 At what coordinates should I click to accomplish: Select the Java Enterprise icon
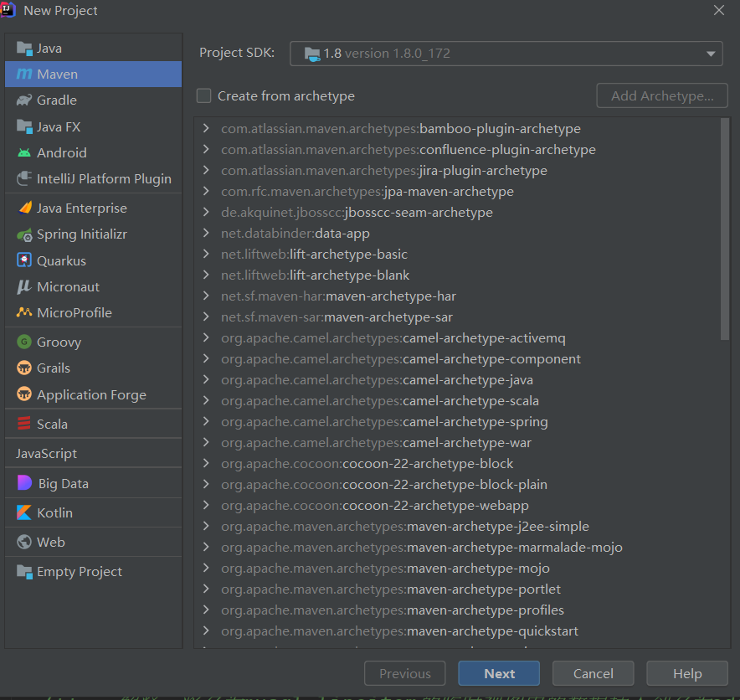(x=24, y=208)
